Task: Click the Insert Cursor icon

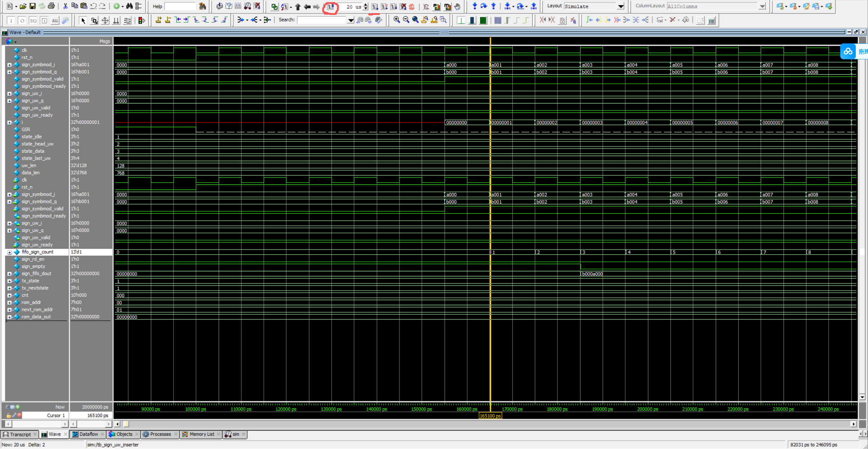Action: 158,20
